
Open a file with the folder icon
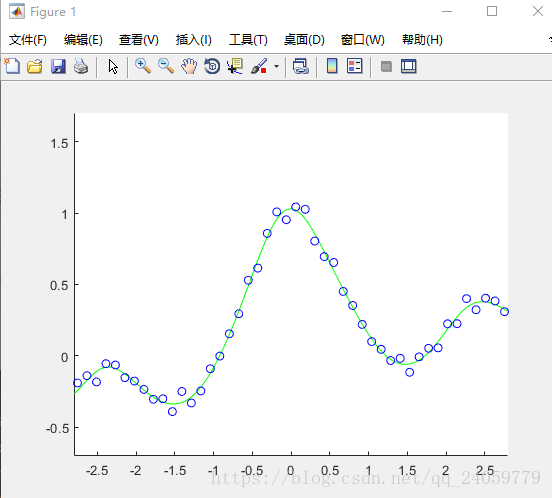pos(35,66)
